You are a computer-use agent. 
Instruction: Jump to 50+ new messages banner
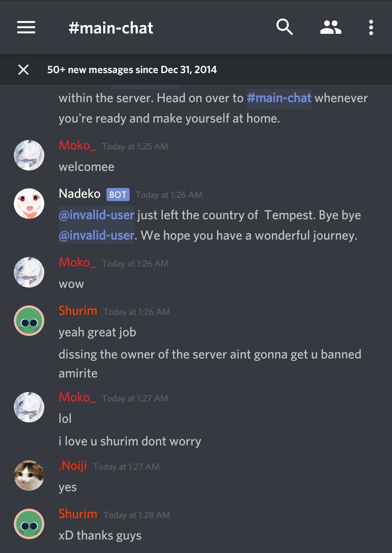coord(132,69)
